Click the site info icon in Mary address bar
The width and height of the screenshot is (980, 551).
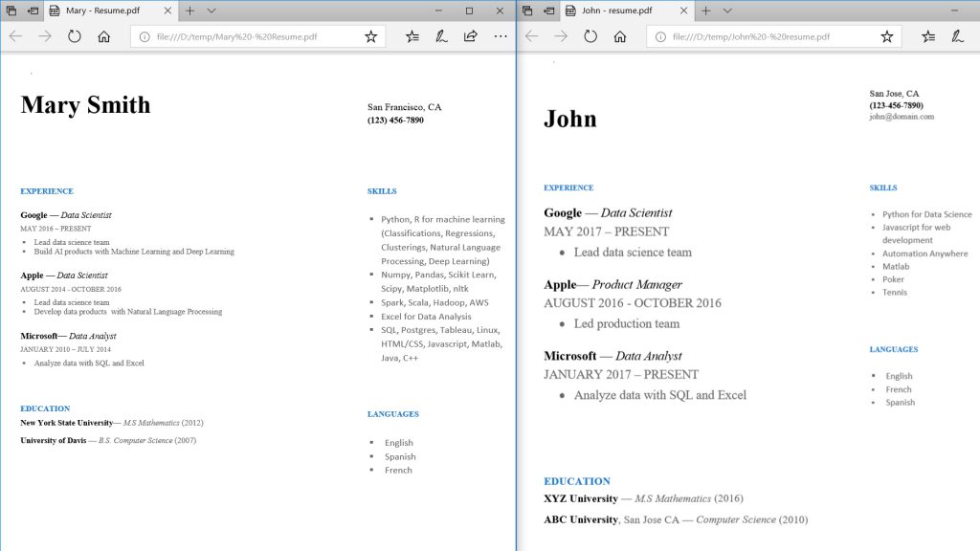(x=145, y=37)
